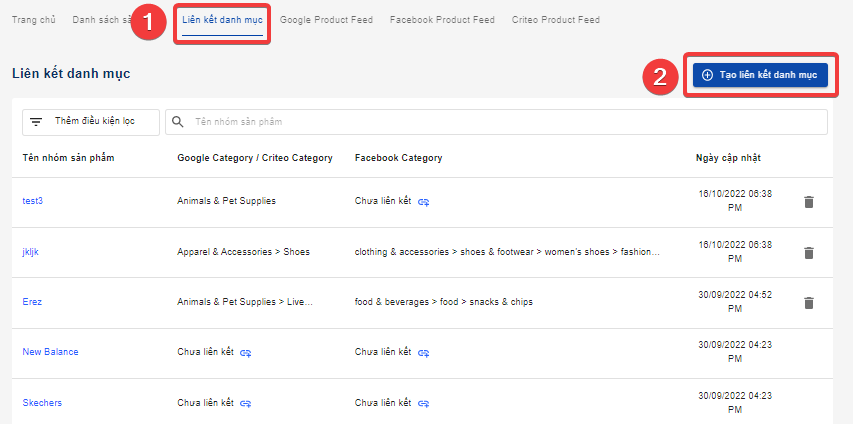
Task: Open the Facebook Product Feed tab
Action: (440, 20)
